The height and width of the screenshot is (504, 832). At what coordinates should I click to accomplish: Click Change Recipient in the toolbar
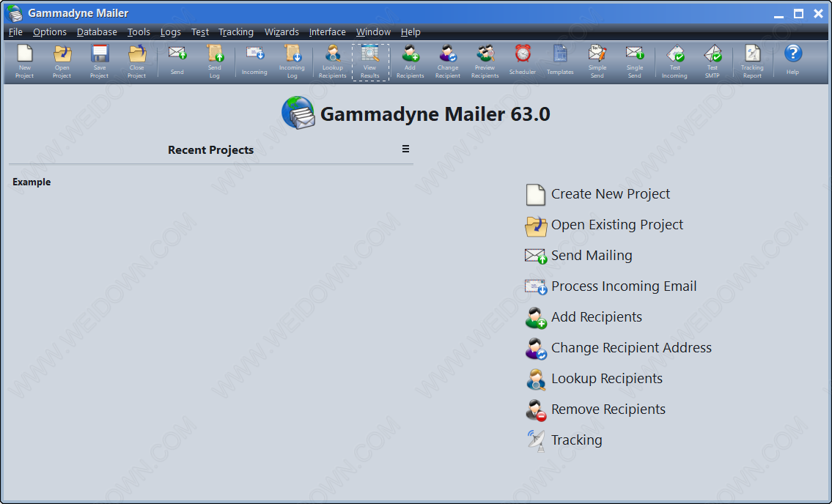coord(448,62)
